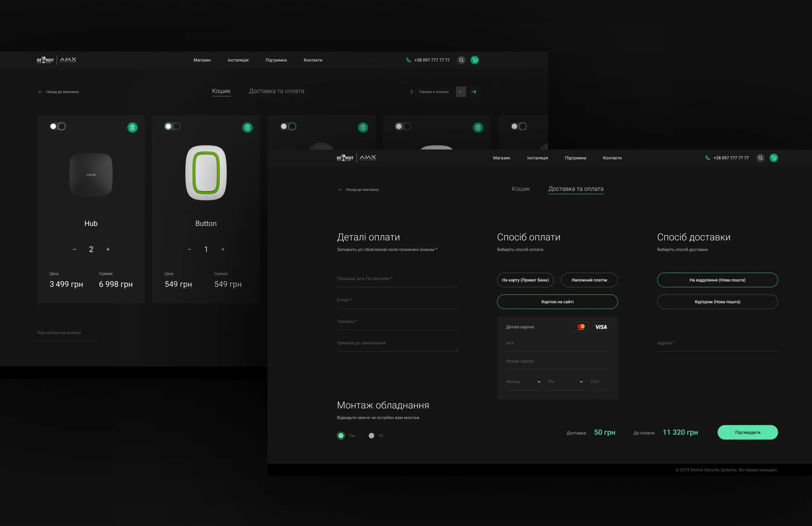This screenshot has height=526, width=812.
Task: Open the green cart icon in cart page header
Action: (475, 60)
